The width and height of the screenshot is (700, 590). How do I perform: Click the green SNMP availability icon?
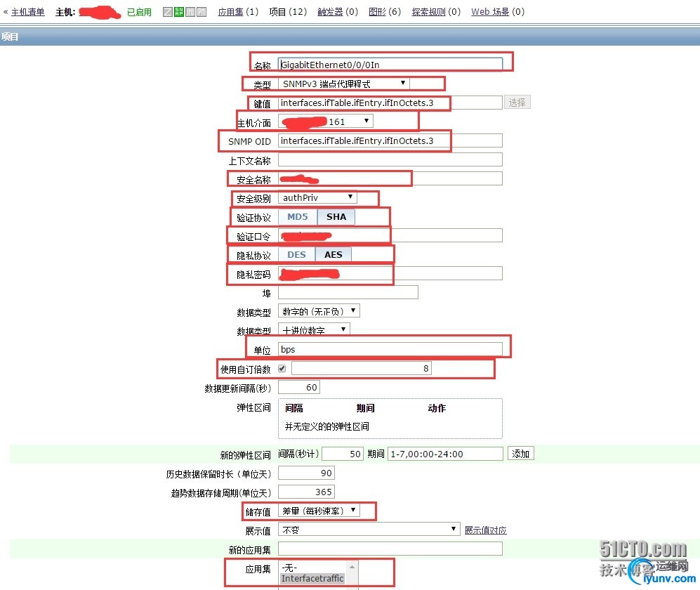point(179,12)
